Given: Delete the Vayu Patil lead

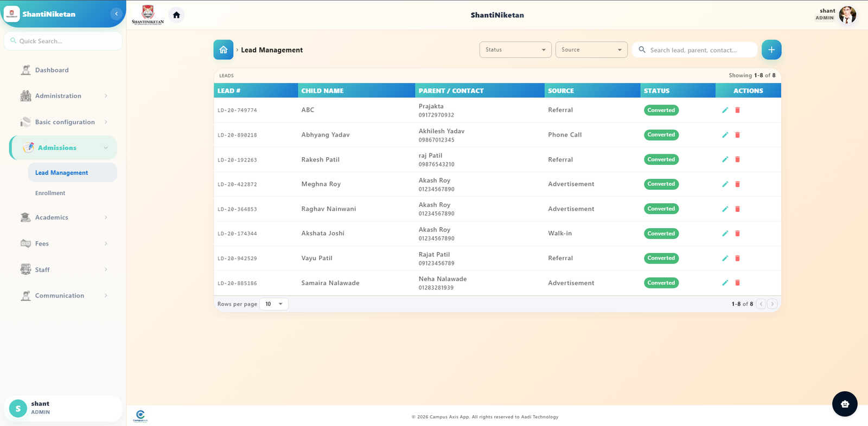Looking at the screenshot, I should pos(737,258).
